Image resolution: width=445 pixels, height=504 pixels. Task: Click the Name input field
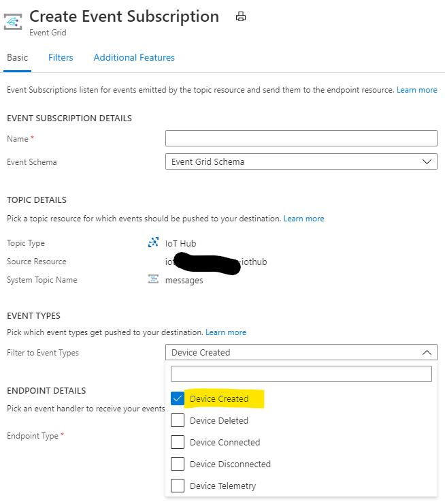301,138
